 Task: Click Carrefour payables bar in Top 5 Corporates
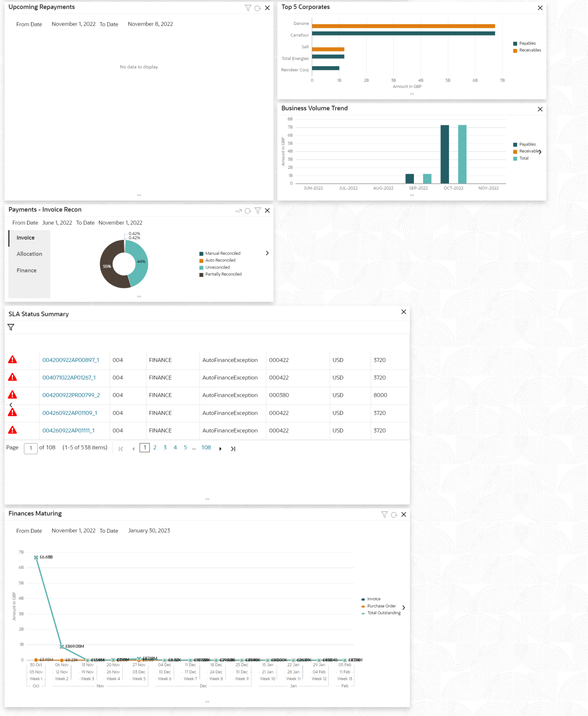pyautogui.click(x=403, y=33)
